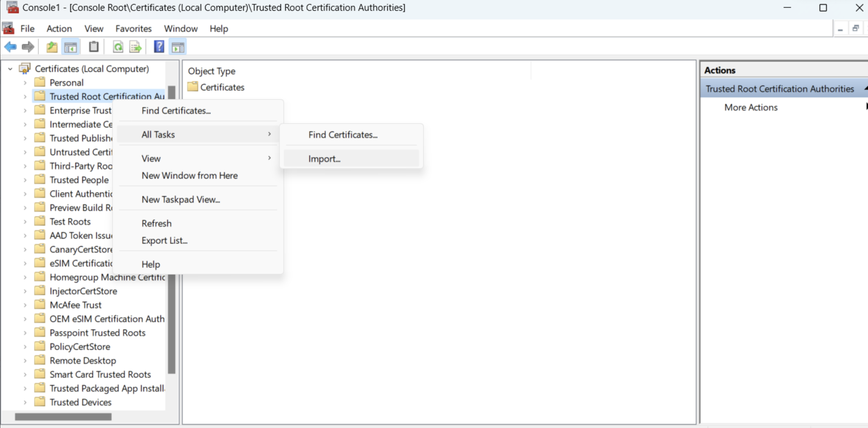Collapse the Certificates (Local Computer) tree node
The height and width of the screenshot is (428, 868).
tap(11, 69)
